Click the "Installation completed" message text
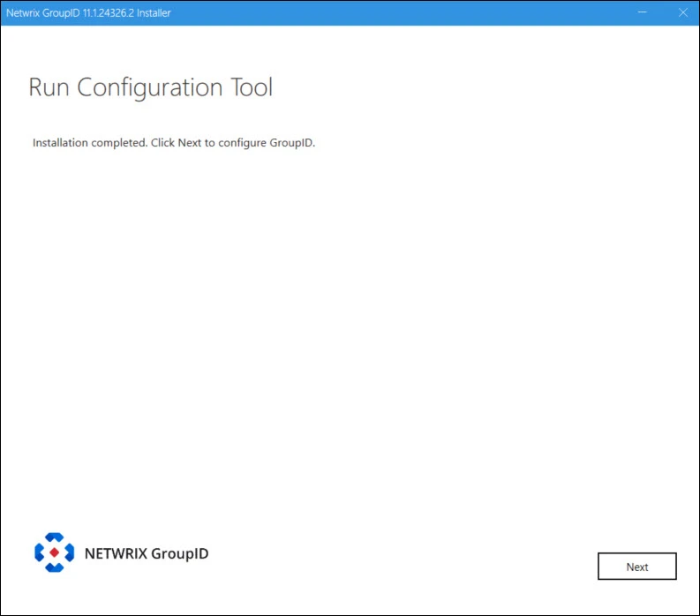 174,143
